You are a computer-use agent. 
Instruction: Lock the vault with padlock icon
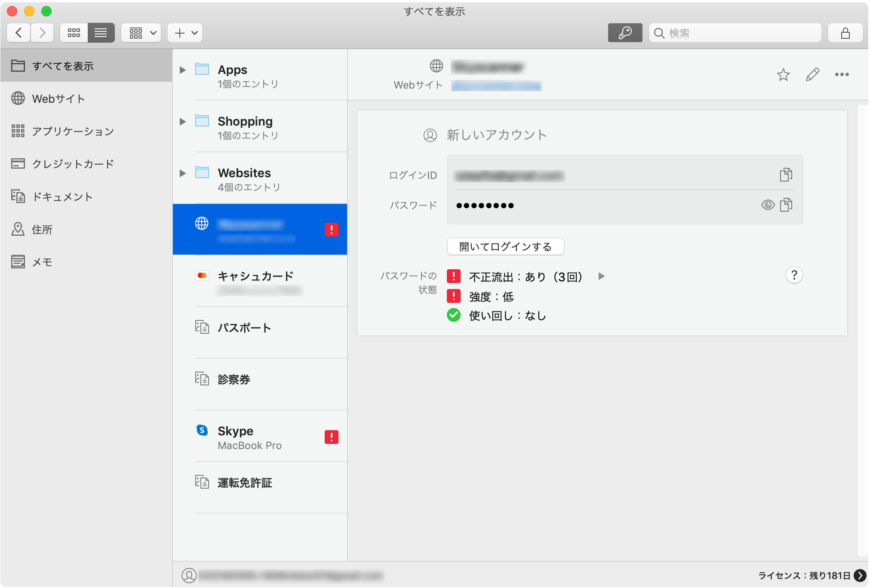pos(845,33)
